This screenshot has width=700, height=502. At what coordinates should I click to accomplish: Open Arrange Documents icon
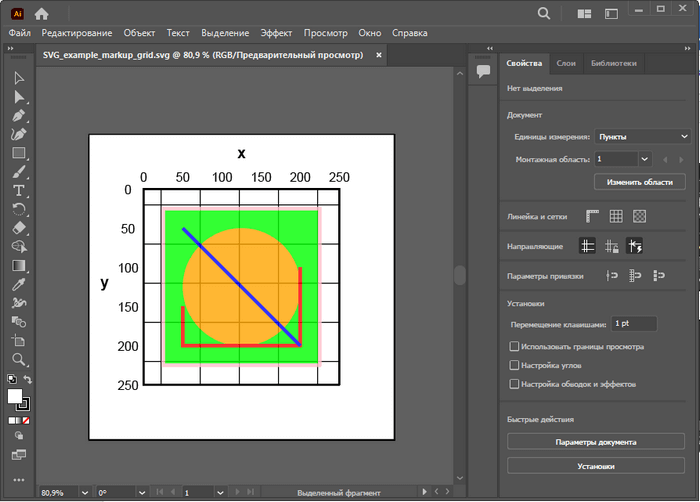click(584, 14)
